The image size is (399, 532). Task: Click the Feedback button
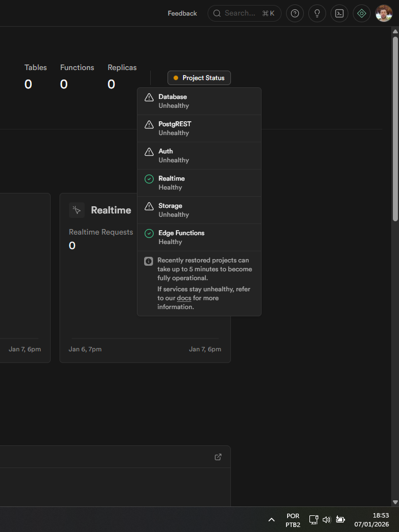(x=183, y=13)
